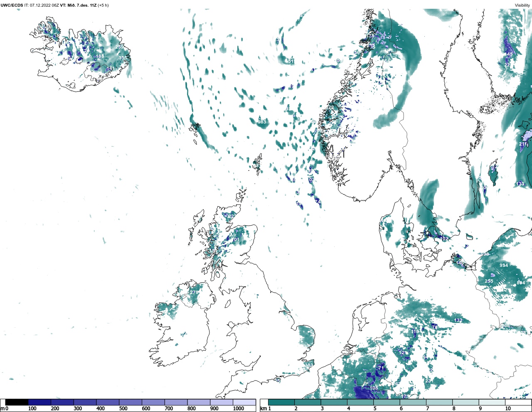Click the '10' tick label on kilometer scale
The height and width of the screenshot is (412, 532).
tap(508, 409)
